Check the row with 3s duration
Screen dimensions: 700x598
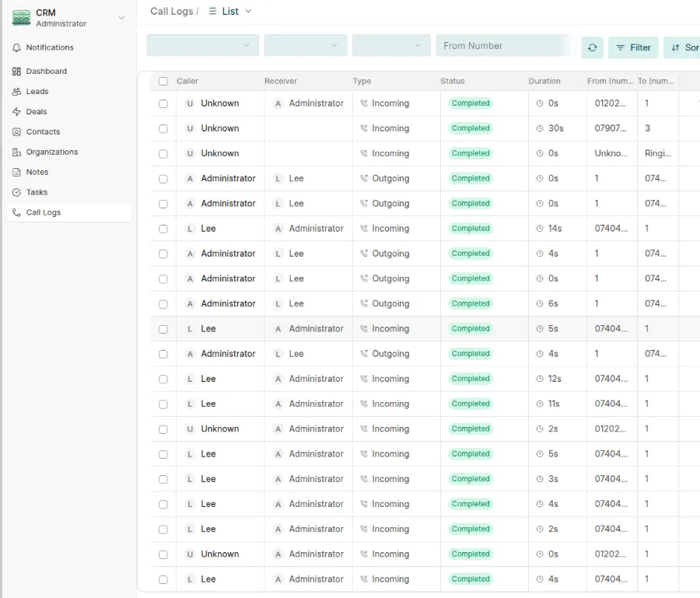[x=163, y=479]
